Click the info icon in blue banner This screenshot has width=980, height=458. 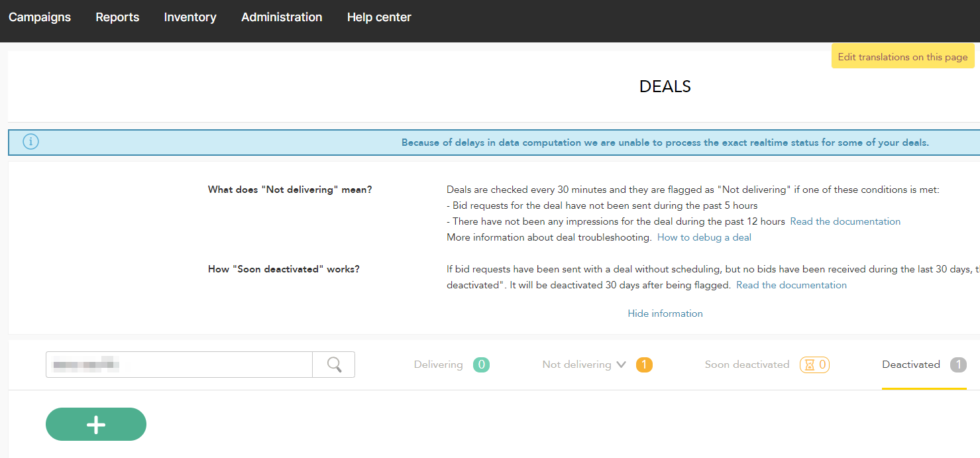tap(30, 142)
